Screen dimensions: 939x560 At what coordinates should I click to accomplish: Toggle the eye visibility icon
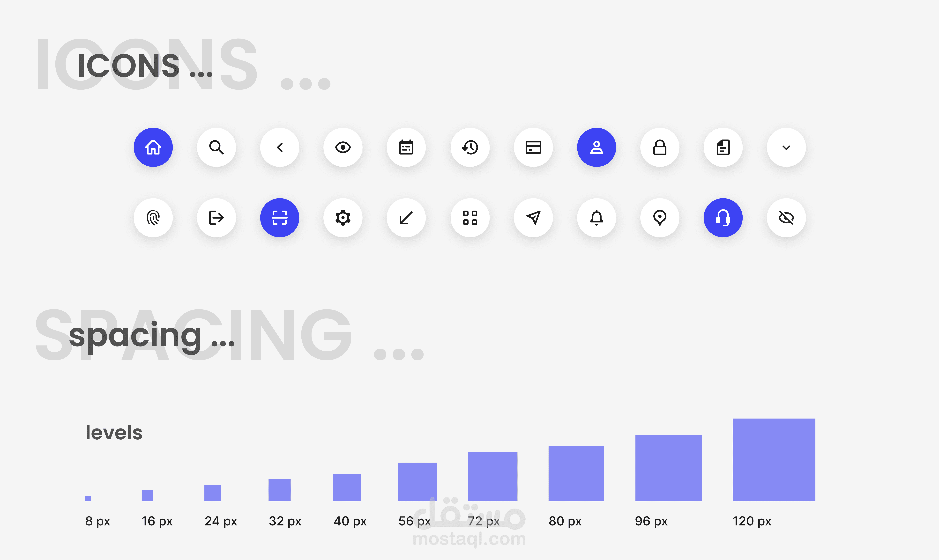coord(343,147)
